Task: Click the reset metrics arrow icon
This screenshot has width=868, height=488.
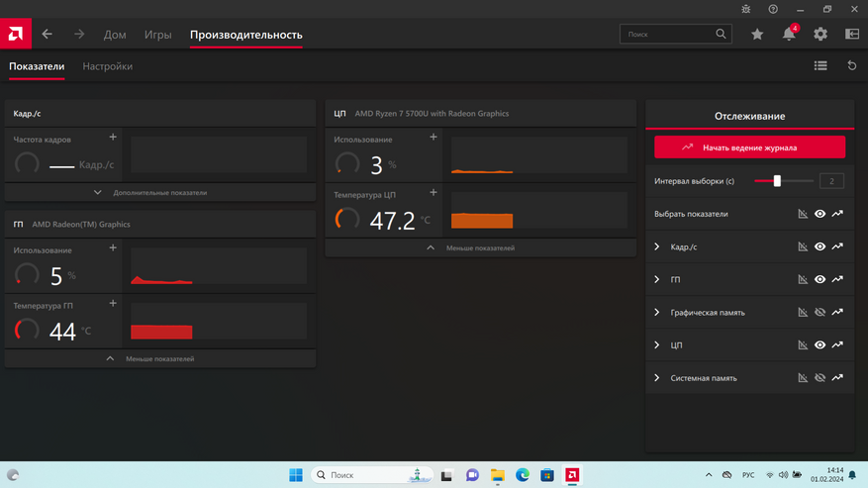Action: point(851,66)
